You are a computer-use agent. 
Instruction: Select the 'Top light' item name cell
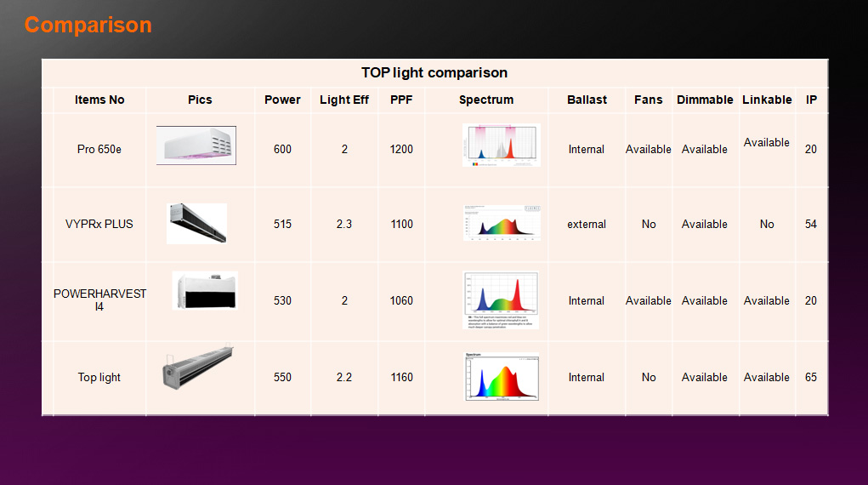coord(99,378)
